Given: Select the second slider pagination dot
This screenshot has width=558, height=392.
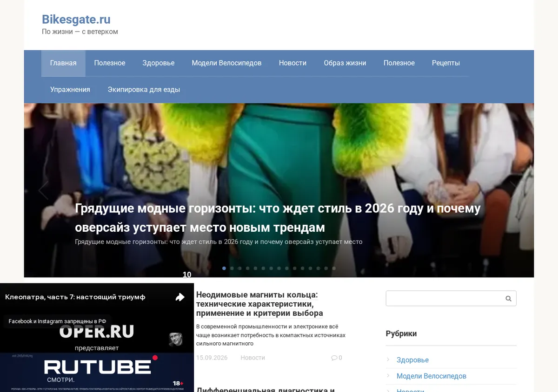Looking at the screenshot, I should click(x=232, y=268).
